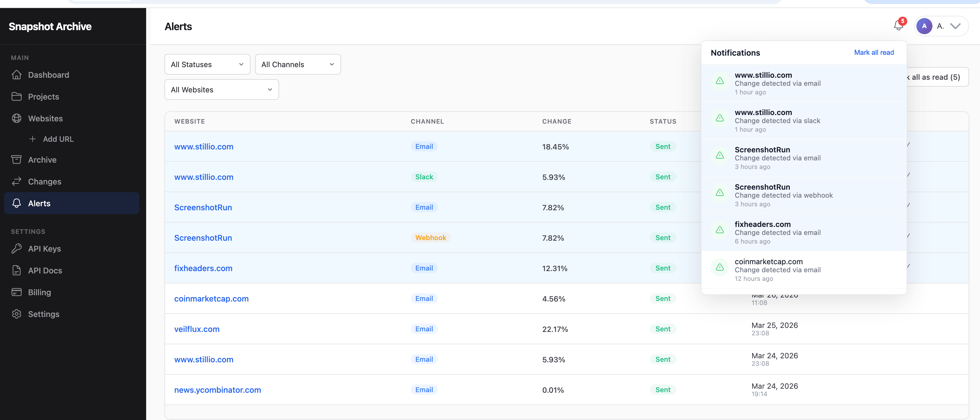Click the API Keys key icon
Image resolution: width=980 pixels, height=420 pixels.
(16, 248)
